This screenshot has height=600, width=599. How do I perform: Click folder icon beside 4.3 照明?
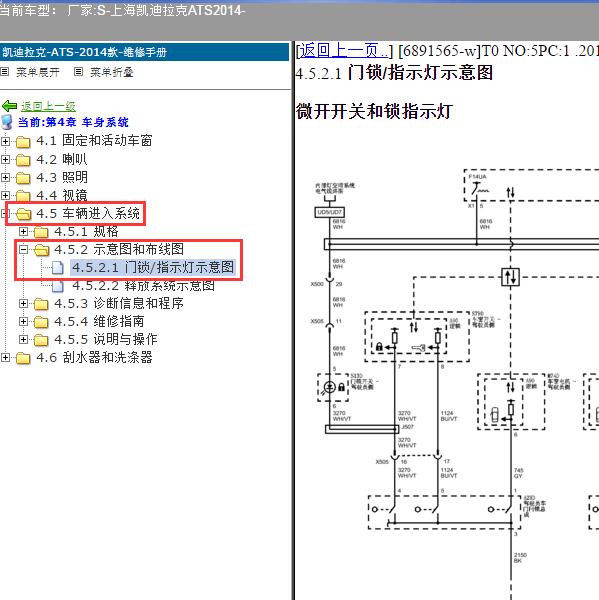(x=23, y=178)
